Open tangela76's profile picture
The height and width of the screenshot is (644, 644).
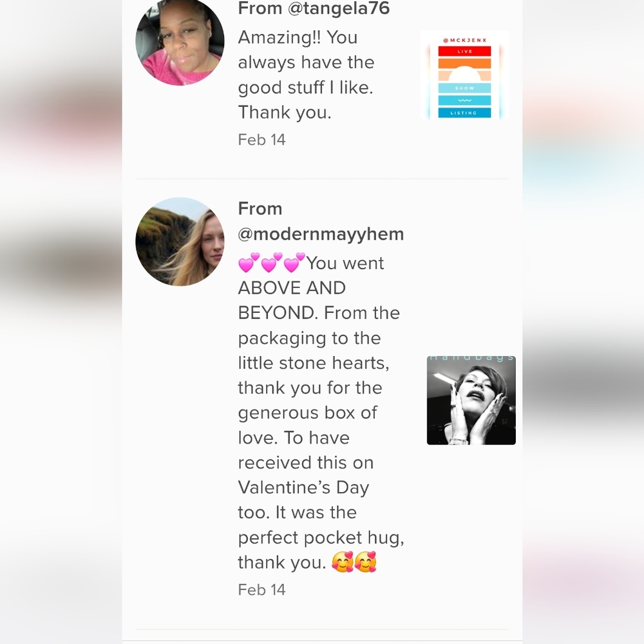pyautogui.click(x=180, y=41)
